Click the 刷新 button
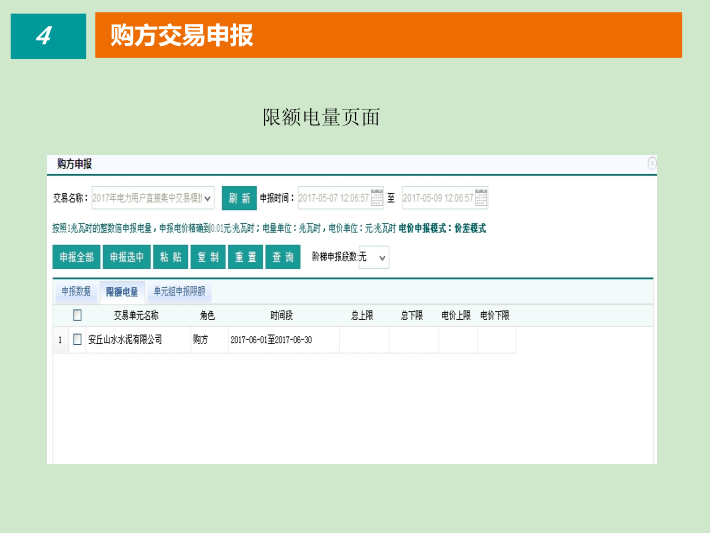This screenshot has width=710, height=533. (x=239, y=197)
